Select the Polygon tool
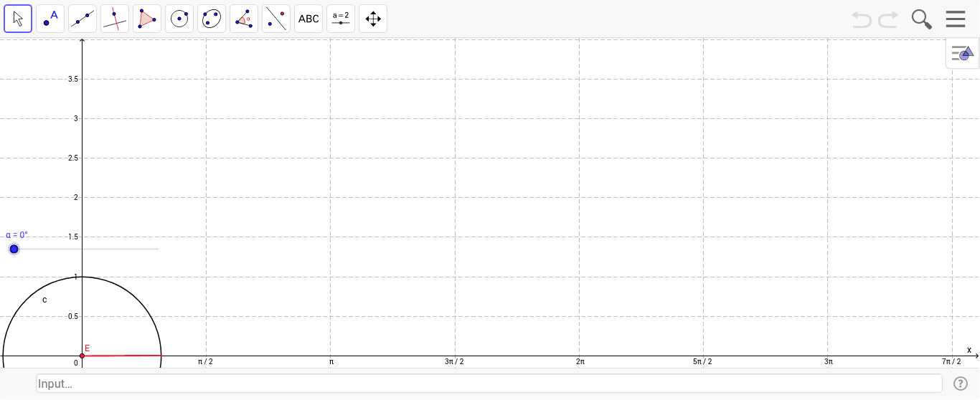Screen dimensions: 980x400 tap(147, 19)
